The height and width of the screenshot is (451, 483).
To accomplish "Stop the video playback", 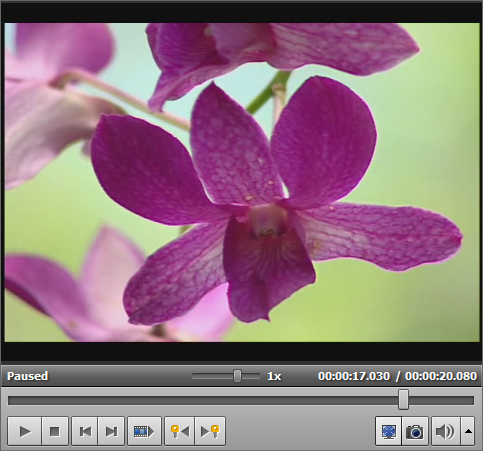I will point(55,431).
